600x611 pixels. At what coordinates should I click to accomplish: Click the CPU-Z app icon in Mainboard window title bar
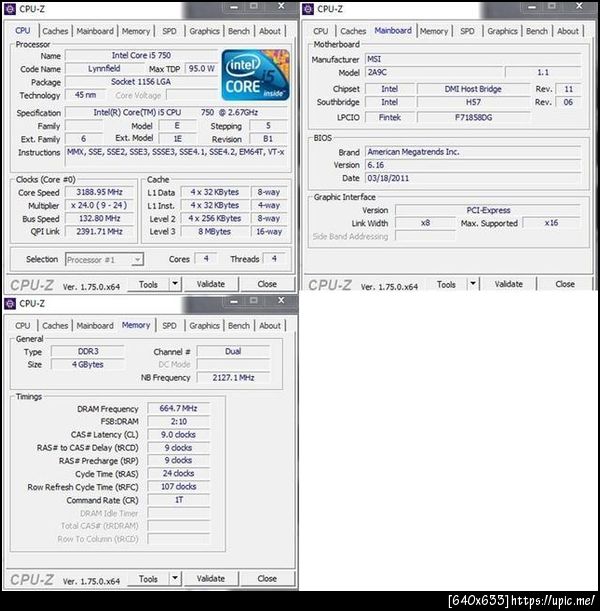308,9
